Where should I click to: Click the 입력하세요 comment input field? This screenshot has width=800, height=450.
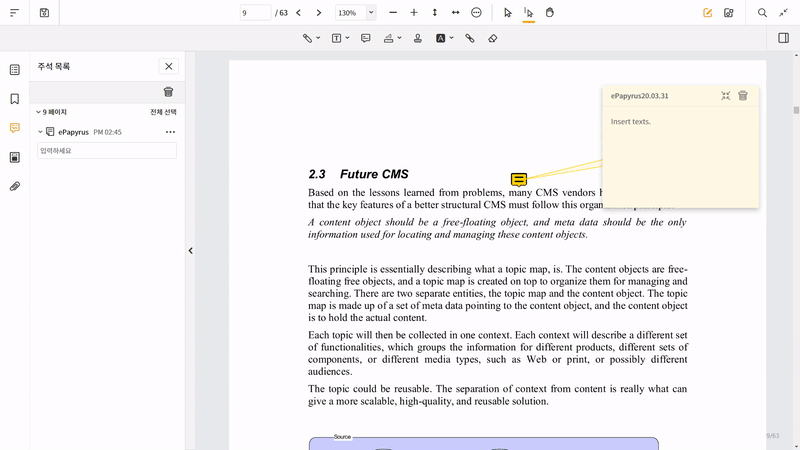(x=107, y=151)
